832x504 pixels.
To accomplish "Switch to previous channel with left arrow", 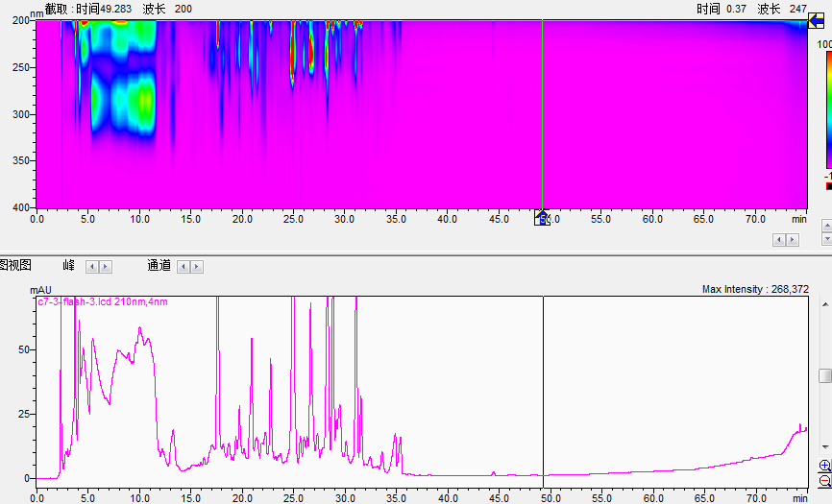I will (184, 266).
